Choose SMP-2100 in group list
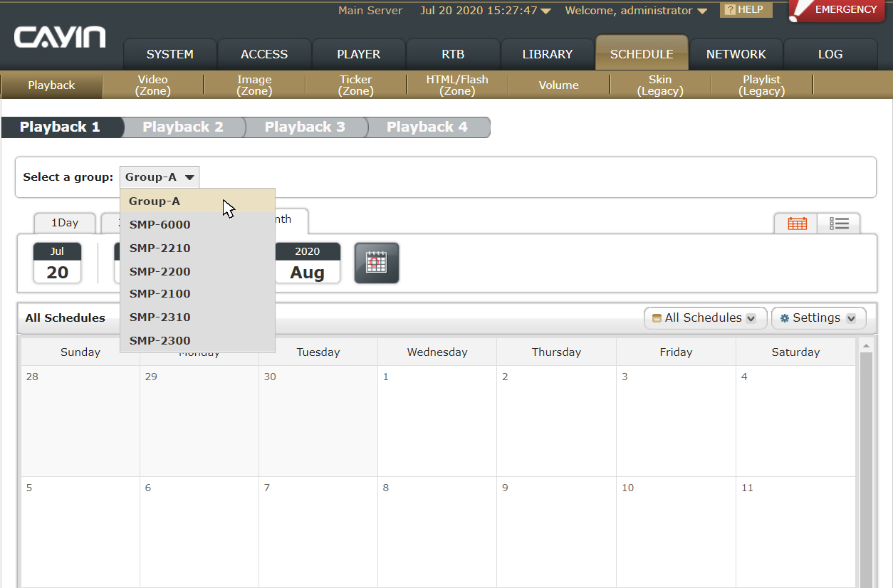Viewport: 893px width, 588px height. click(x=198, y=294)
